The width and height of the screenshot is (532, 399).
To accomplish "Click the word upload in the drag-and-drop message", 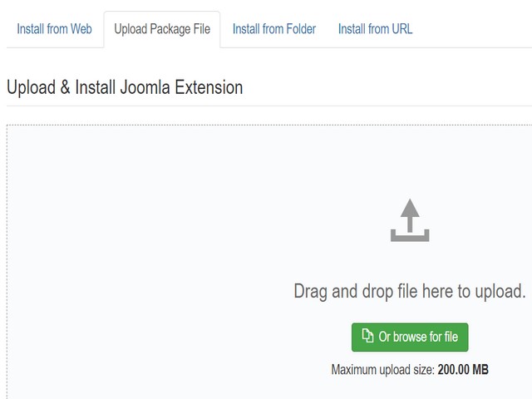I will 500,292.
